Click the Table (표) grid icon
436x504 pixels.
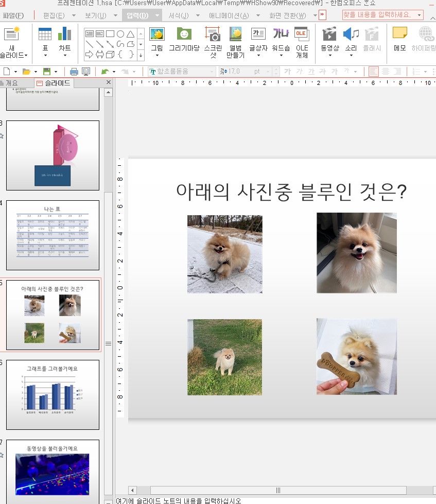[45, 34]
